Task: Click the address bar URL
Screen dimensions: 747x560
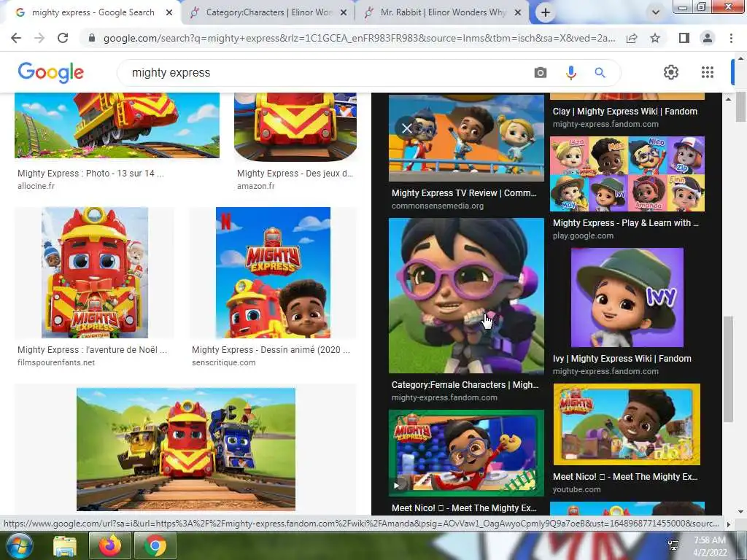Action: pyautogui.click(x=359, y=38)
